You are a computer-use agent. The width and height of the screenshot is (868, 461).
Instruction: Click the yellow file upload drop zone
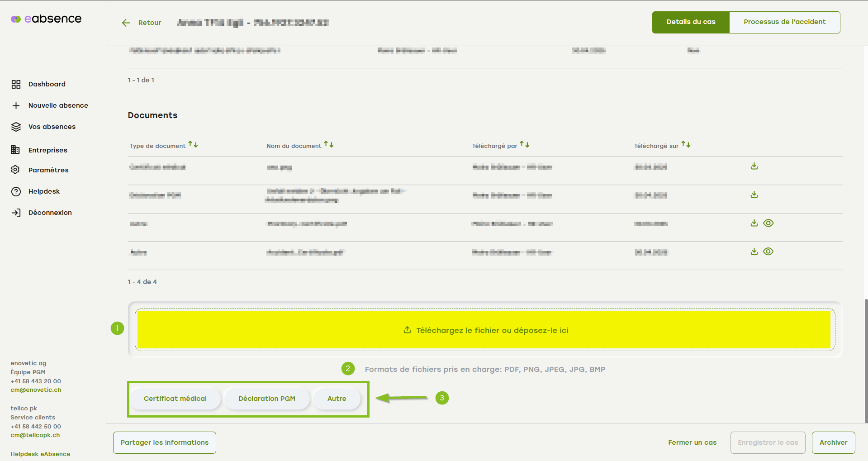pos(484,330)
